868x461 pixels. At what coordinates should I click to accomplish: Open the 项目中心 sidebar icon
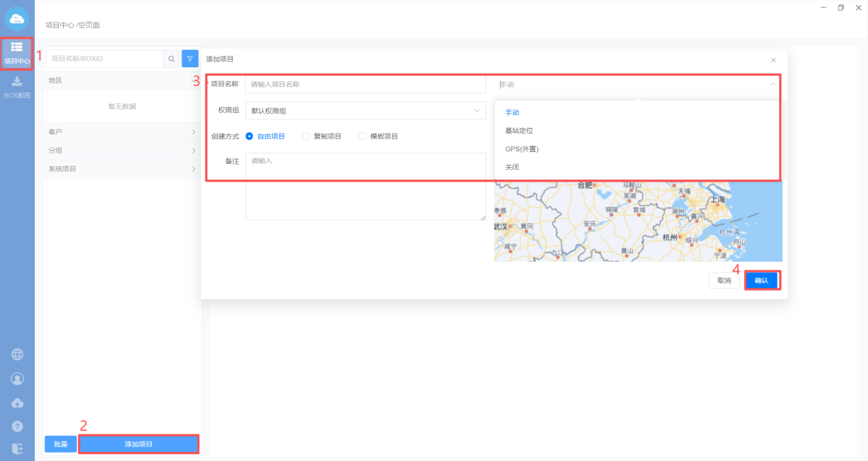tap(17, 52)
